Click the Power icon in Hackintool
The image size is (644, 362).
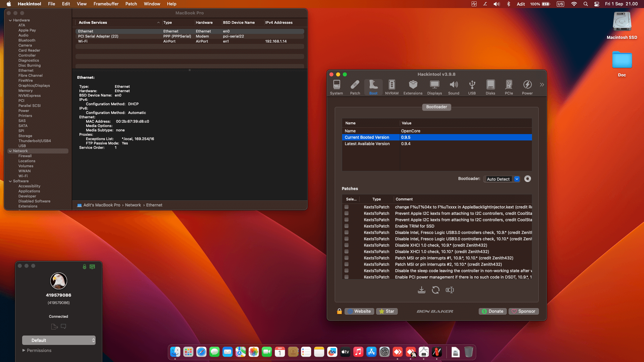(x=527, y=87)
